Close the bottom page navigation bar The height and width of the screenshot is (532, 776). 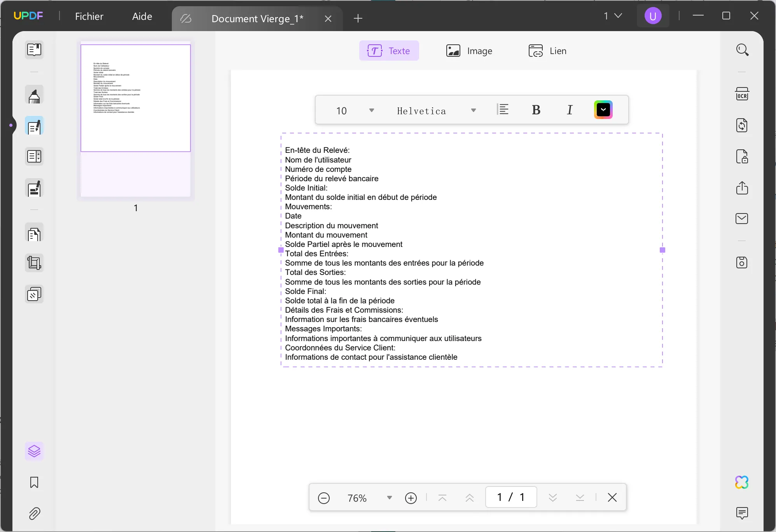click(612, 497)
